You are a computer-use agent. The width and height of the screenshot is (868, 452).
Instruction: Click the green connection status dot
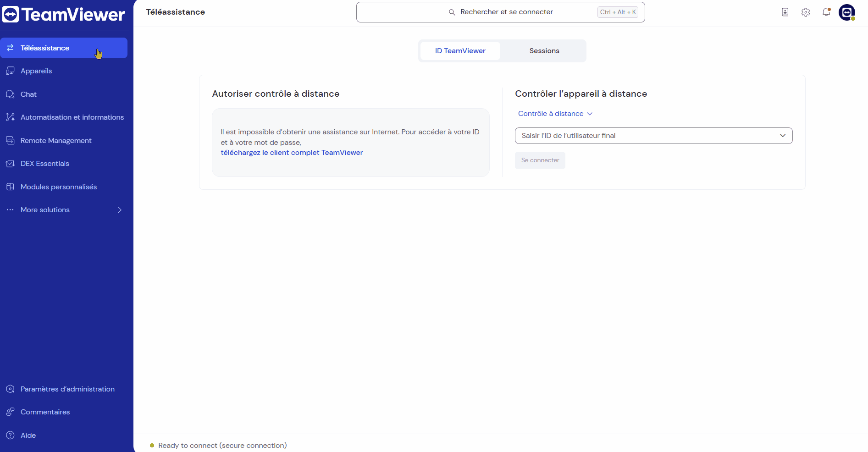coord(152,445)
